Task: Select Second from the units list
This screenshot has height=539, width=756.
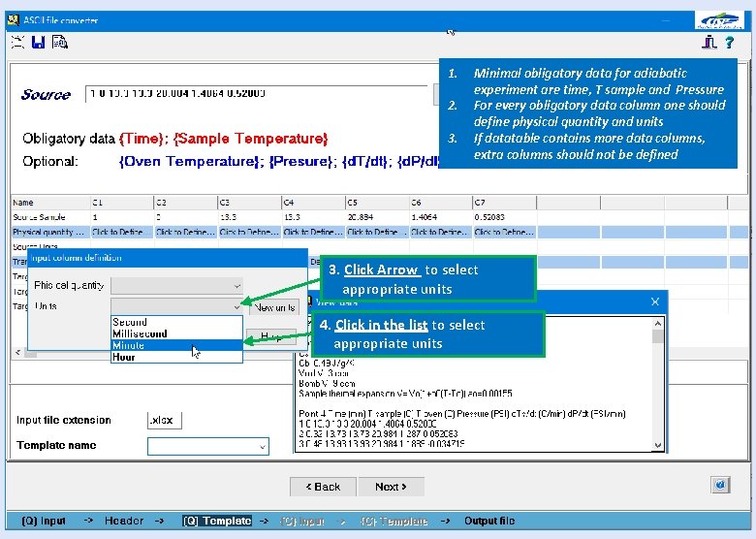Action: click(x=176, y=322)
